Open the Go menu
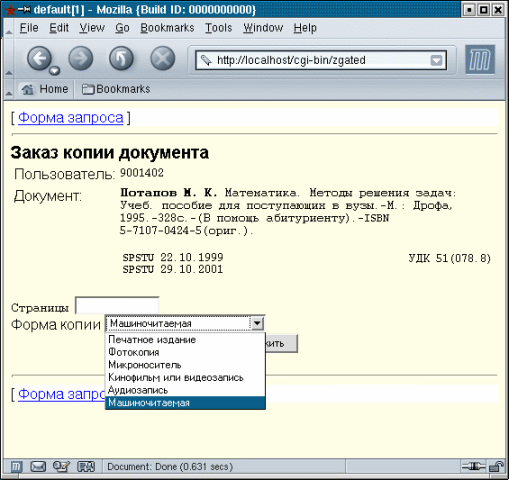Screen dimensions: 509x480 (122, 28)
